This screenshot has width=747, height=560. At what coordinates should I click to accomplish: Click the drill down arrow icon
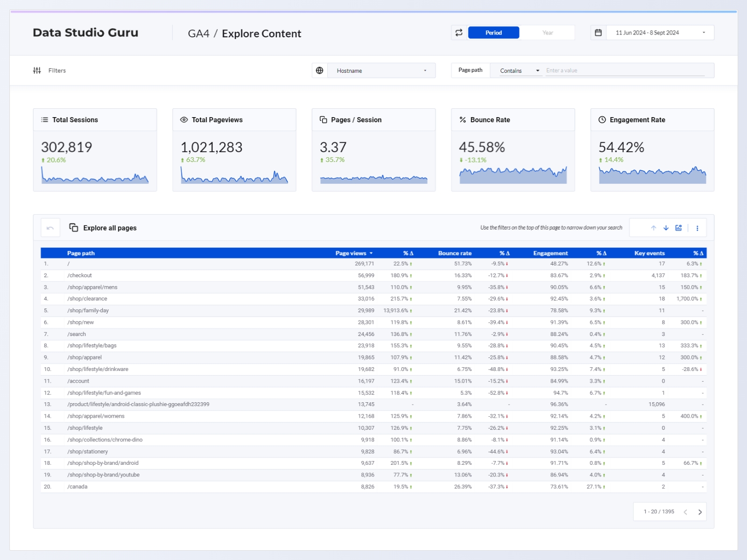tap(666, 228)
